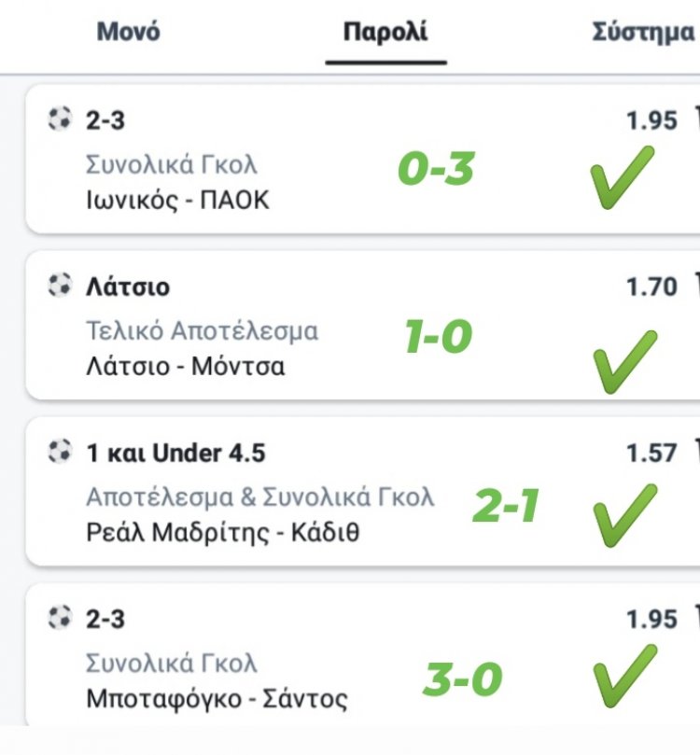Screen dimensions: 700x755
Task: Open the Ρεάλ Μαδρίτης - Κάδιθ match
Action: [222, 532]
